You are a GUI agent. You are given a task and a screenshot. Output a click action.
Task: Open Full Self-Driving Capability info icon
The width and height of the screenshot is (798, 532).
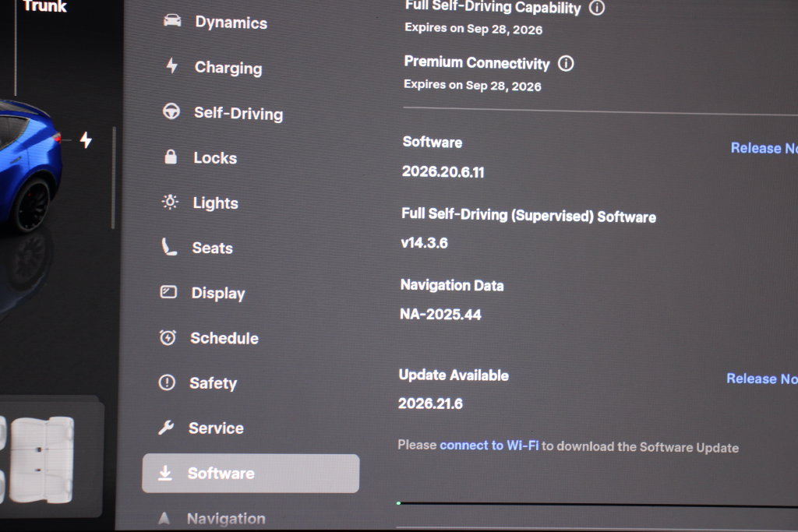(x=597, y=8)
